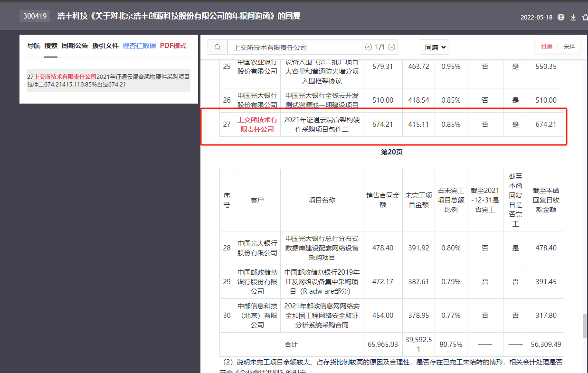The width and height of the screenshot is (588, 373).
Task: Click the magnifier search icon
Action: tap(218, 47)
